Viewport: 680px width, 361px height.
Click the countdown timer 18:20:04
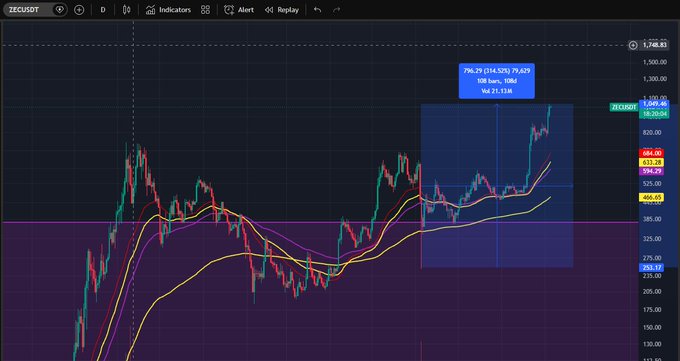click(x=654, y=114)
